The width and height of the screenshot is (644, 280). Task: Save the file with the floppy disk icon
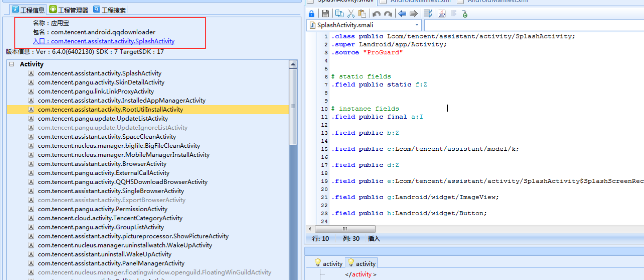pos(325,14)
